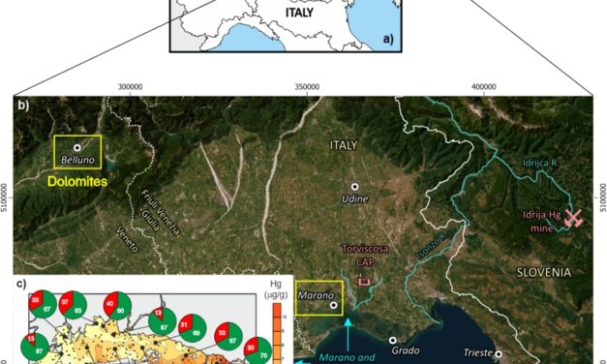
Task: Click the 'b)' panel label
Action: point(23,106)
